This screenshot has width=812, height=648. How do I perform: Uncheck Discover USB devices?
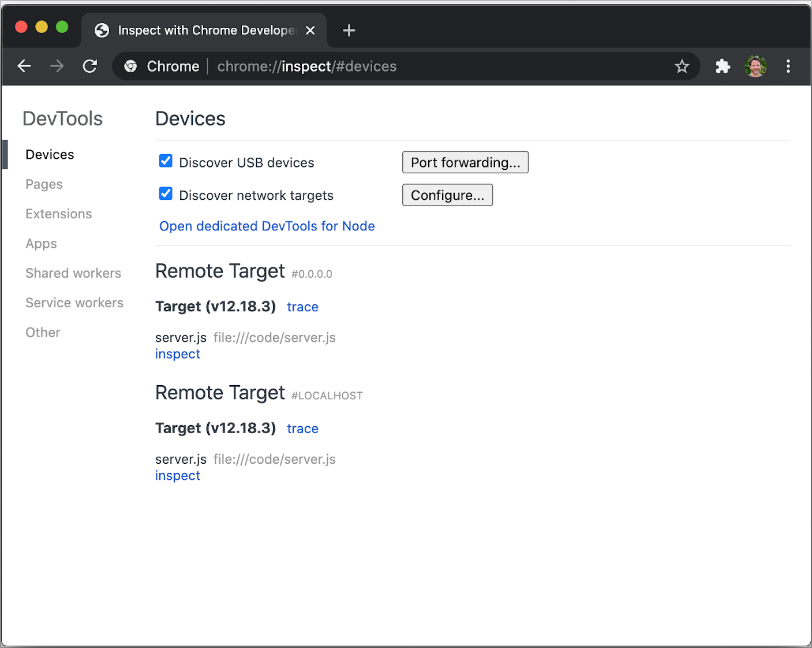[x=166, y=161]
